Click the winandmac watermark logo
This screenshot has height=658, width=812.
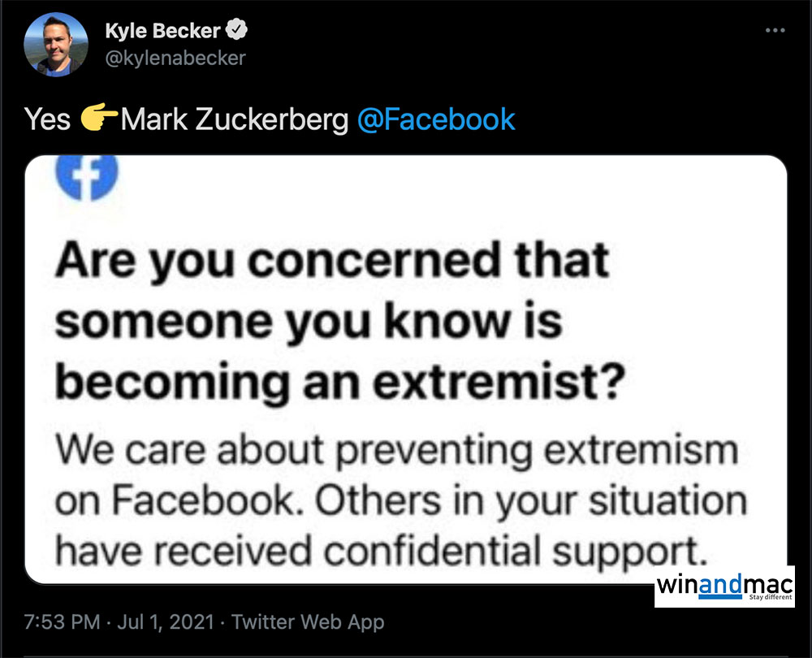723,587
